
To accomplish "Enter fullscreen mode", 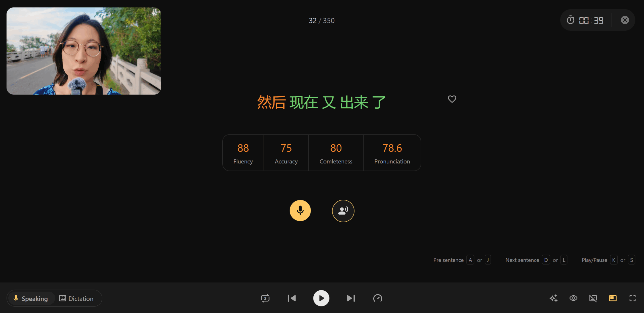I will [632, 298].
